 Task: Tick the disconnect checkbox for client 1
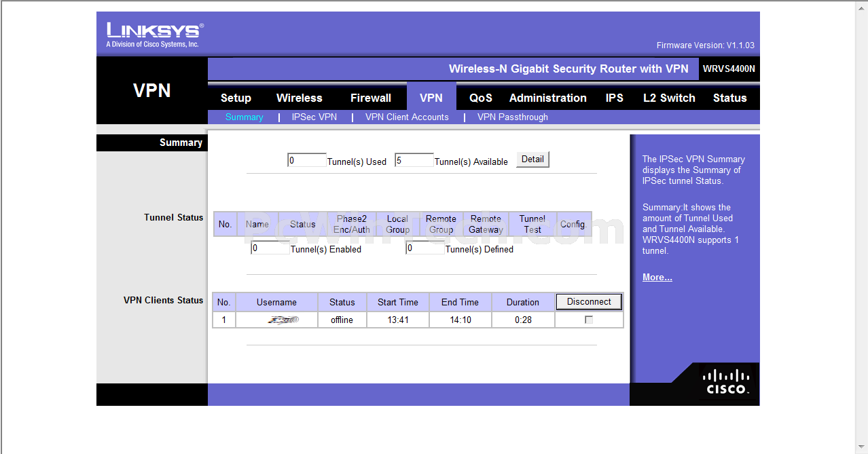click(589, 320)
